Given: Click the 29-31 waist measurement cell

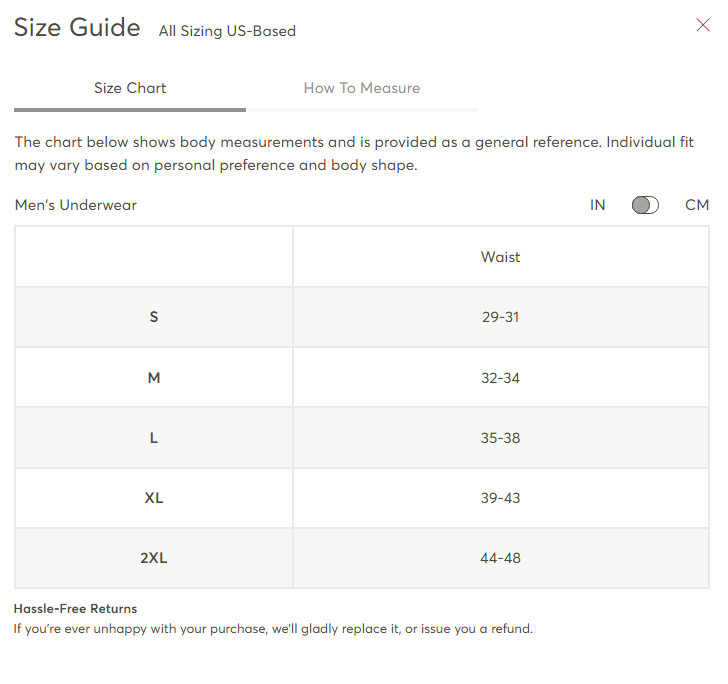Looking at the screenshot, I should [x=500, y=317].
